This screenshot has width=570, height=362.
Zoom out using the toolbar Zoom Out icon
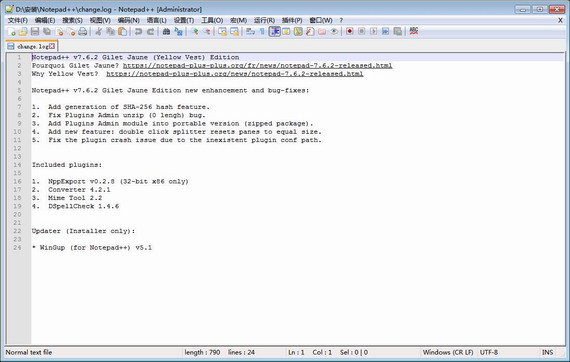click(x=206, y=32)
